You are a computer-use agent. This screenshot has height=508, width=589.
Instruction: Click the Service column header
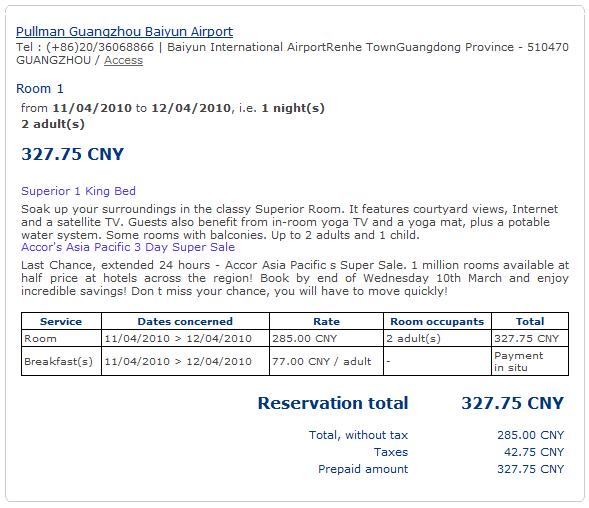click(x=61, y=322)
